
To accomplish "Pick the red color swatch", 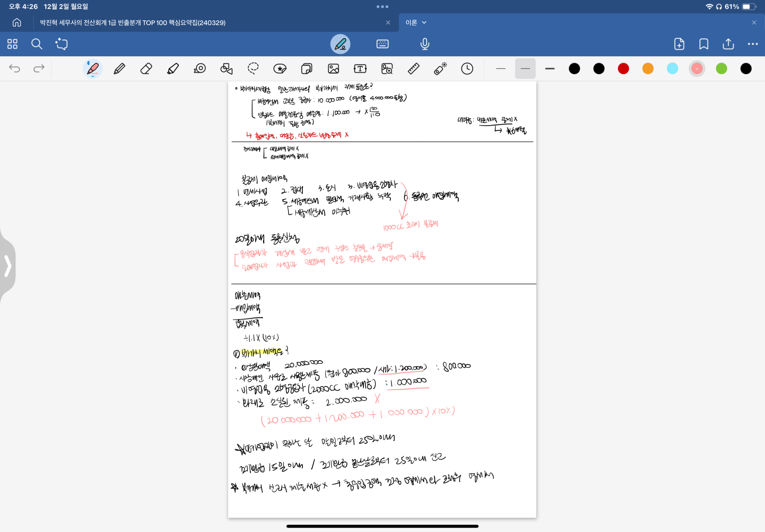I will pyautogui.click(x=623, y=69).
